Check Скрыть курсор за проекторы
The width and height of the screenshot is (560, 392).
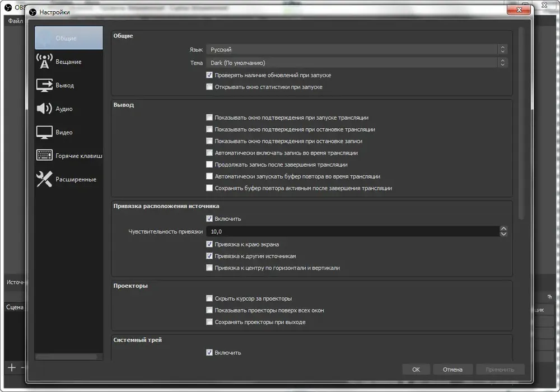point(209,298)
